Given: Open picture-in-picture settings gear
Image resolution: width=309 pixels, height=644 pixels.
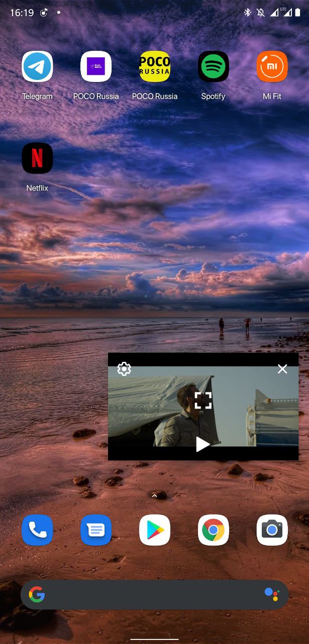Looking at the screenshot, I should (124, 369).
